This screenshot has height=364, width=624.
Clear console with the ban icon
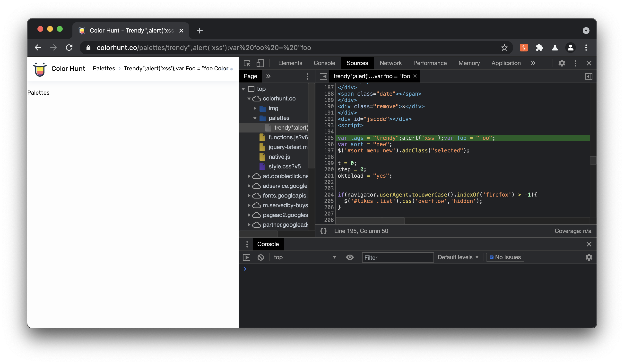point(261,257)
